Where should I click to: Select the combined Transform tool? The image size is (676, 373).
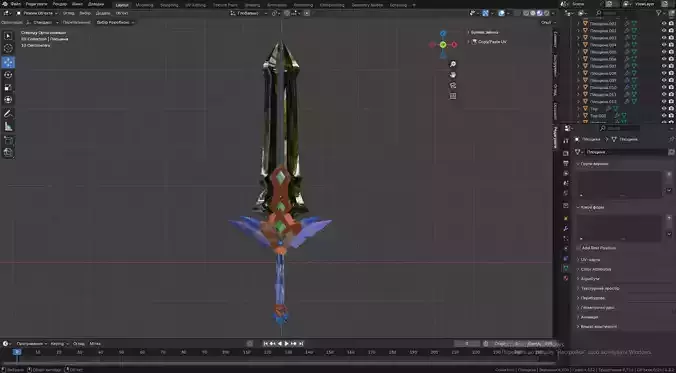point(8,100)
